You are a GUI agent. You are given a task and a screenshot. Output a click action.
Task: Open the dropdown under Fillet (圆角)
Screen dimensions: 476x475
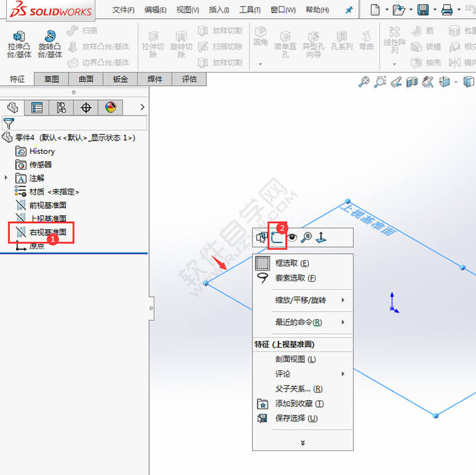[x=260, y=64]
